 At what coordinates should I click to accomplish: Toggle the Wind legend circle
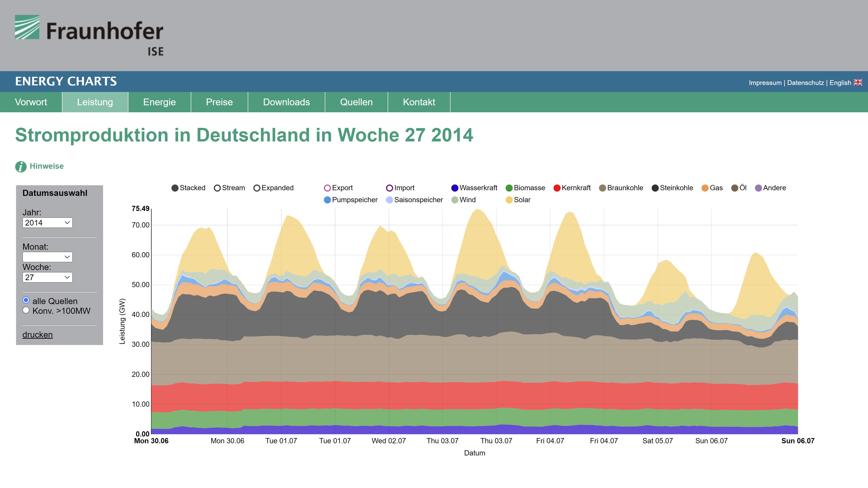[455, 200]
